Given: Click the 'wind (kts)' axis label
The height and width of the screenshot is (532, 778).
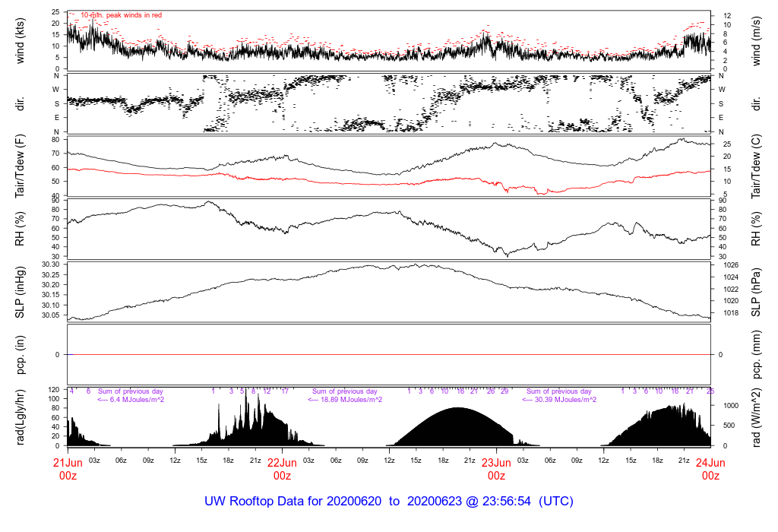Looking at the screenshot, I should click(x=20, y=41).
